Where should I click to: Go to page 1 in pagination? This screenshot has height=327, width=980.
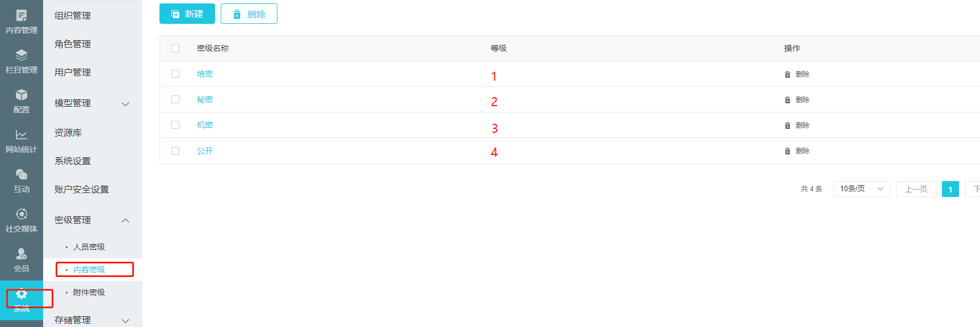pos(950,189)
